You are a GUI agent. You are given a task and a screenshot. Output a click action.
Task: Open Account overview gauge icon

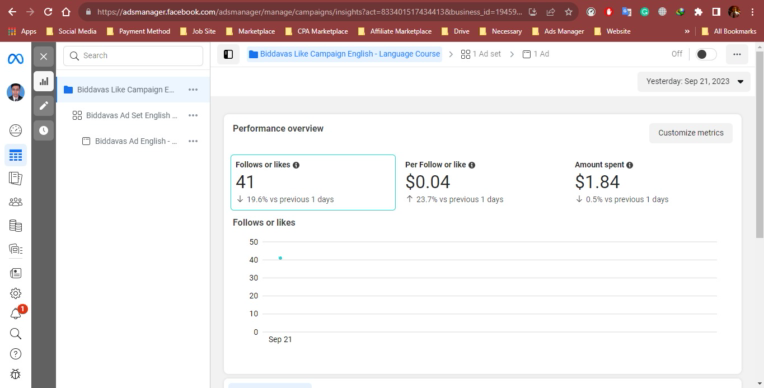tap(16, 130)
